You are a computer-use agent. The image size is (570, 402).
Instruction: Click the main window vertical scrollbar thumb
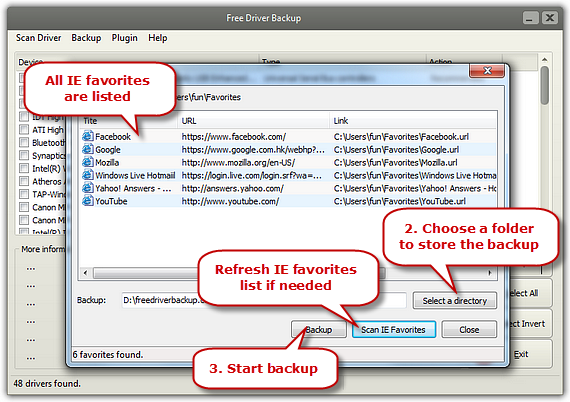[544, 85]
